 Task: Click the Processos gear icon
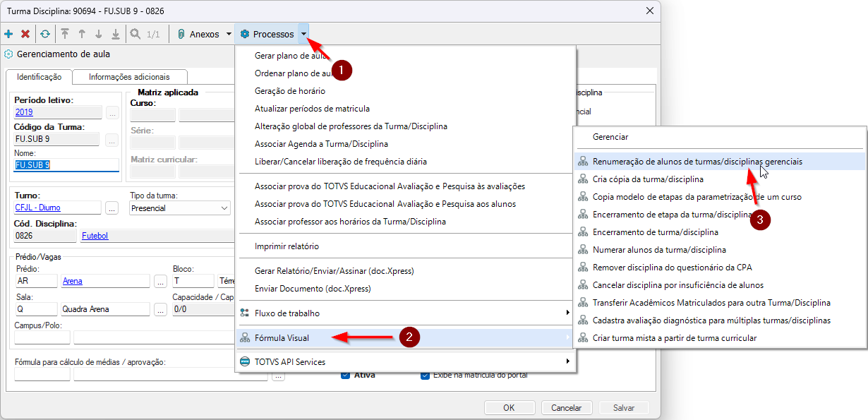(245, 34)
